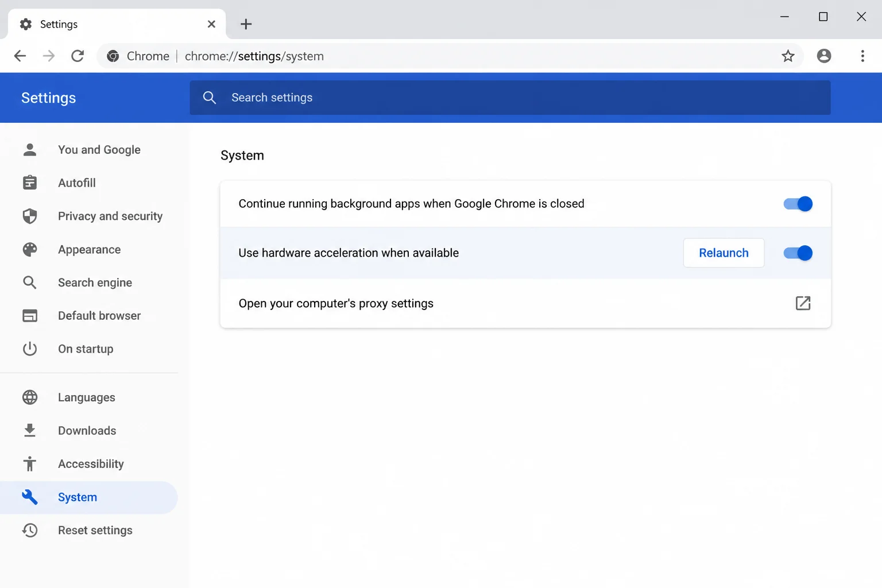Image resolution: width=882 pixels, height=588 pixels.
Task: Click Open your computer's proxy settings text
Action: 336,303
